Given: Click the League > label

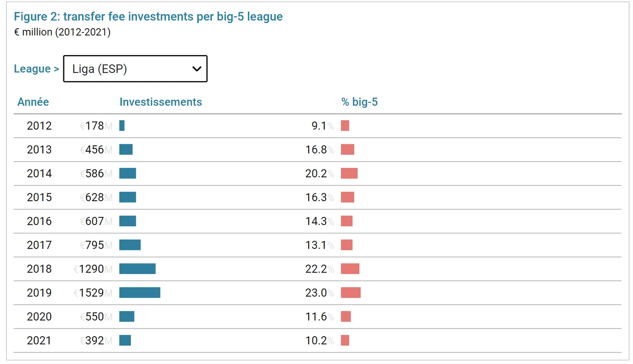Looking at the screenshot, I should (36, 69).
